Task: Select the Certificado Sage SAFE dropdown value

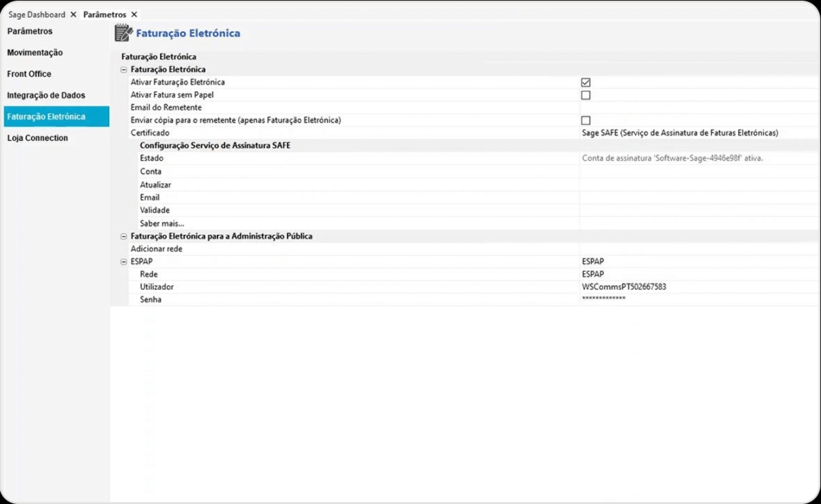Action: point(699,133)
